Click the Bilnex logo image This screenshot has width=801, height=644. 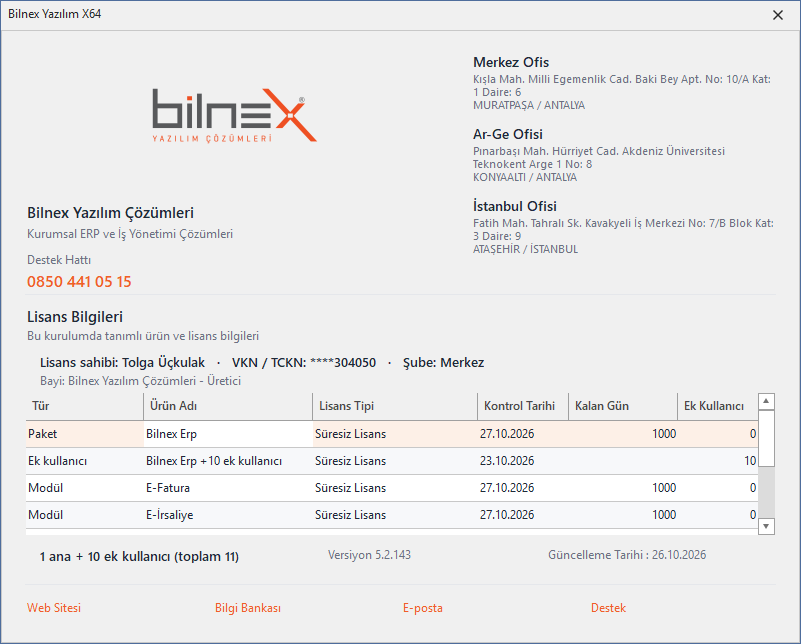click(234, 115)
